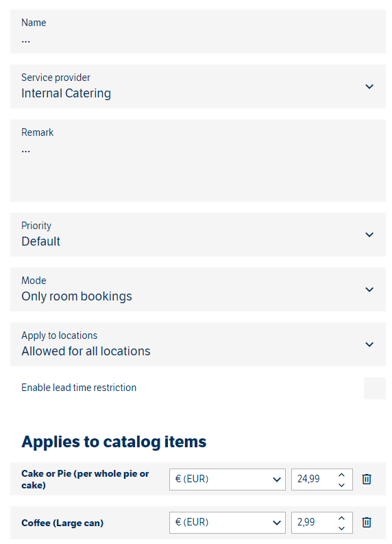
Task: Increase Coffee price using up arrow
Action: tap(341, 518)
